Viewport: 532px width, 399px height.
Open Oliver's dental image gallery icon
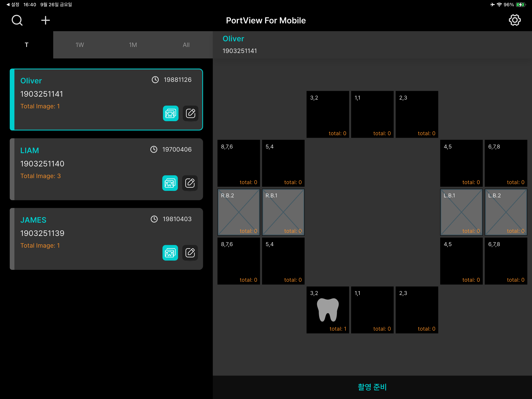[171, 113]
